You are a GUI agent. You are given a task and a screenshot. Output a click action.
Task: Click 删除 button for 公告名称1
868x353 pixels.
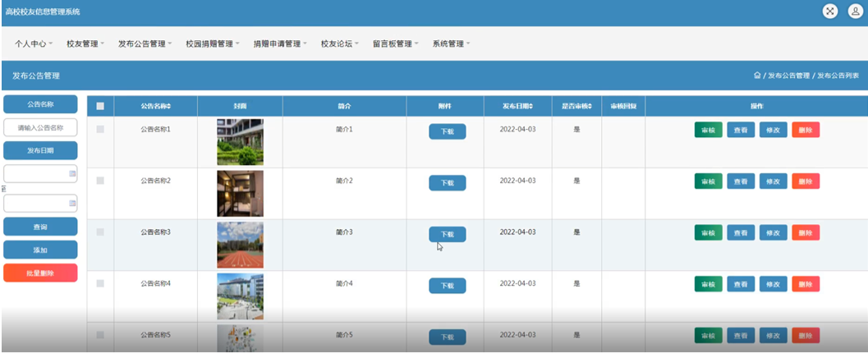click(x=806, y=130)
